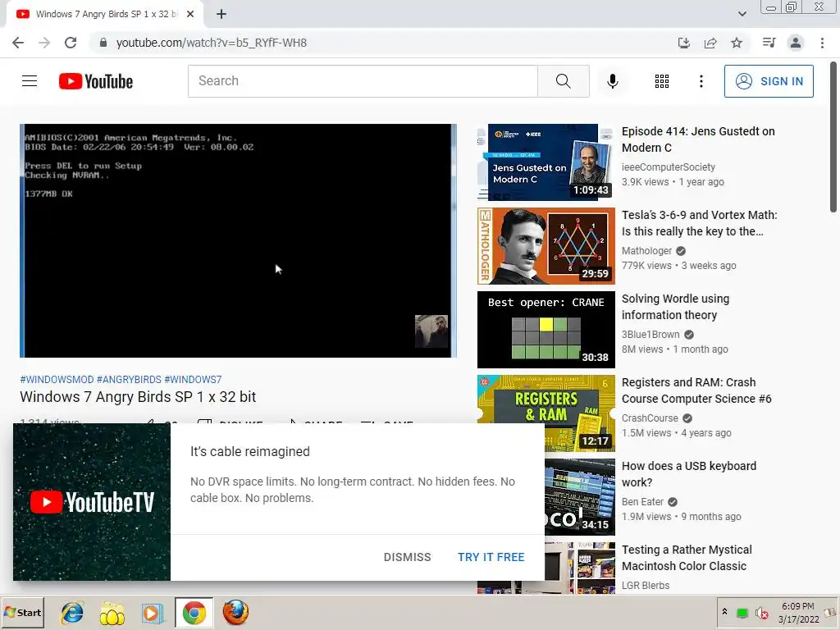Click the video player area
840x630 pixels.
(239, 240)
